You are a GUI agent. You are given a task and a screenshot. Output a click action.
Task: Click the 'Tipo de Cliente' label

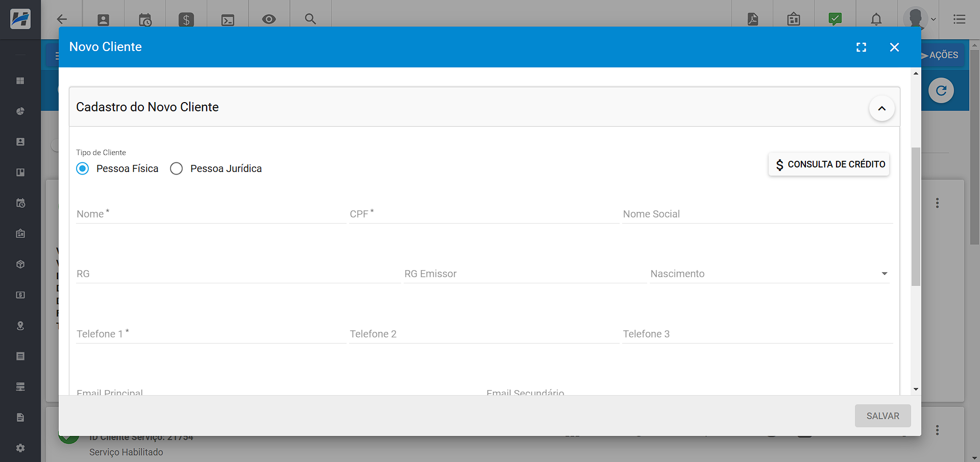point(101,153)
